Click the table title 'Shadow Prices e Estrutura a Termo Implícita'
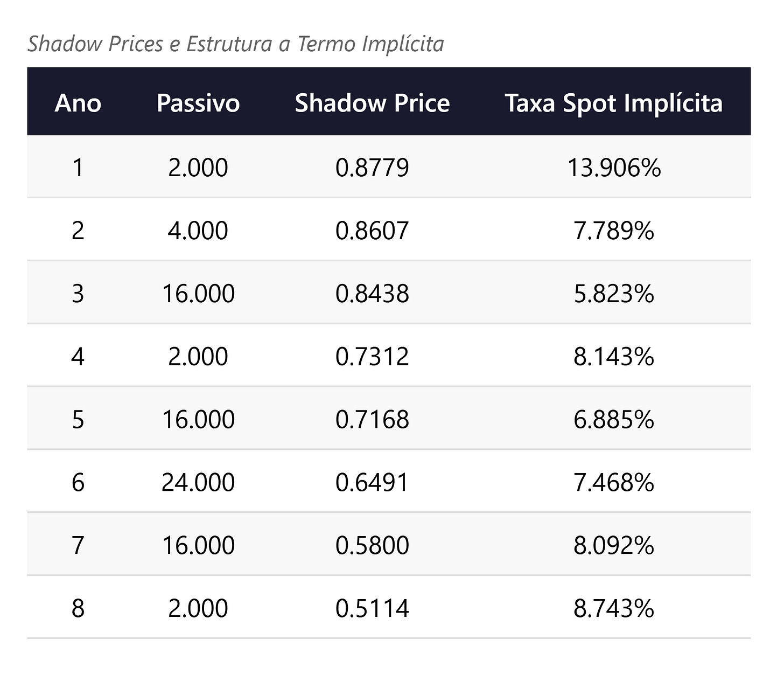The image size is (784, 674). 236,44
